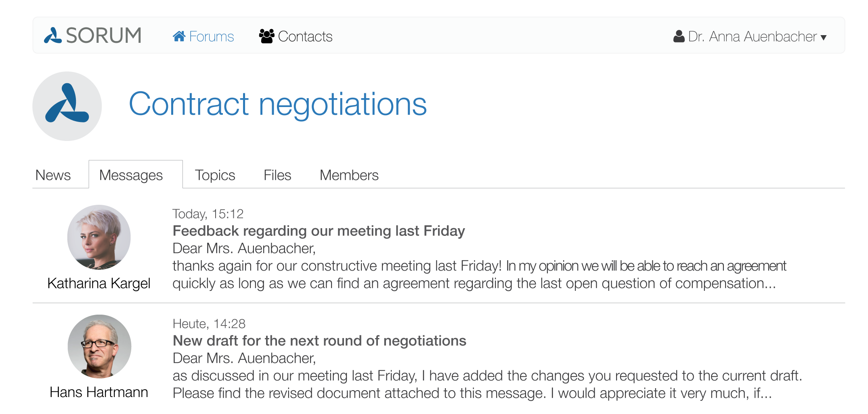
Task: Open the Forums link
Action: 203,36
